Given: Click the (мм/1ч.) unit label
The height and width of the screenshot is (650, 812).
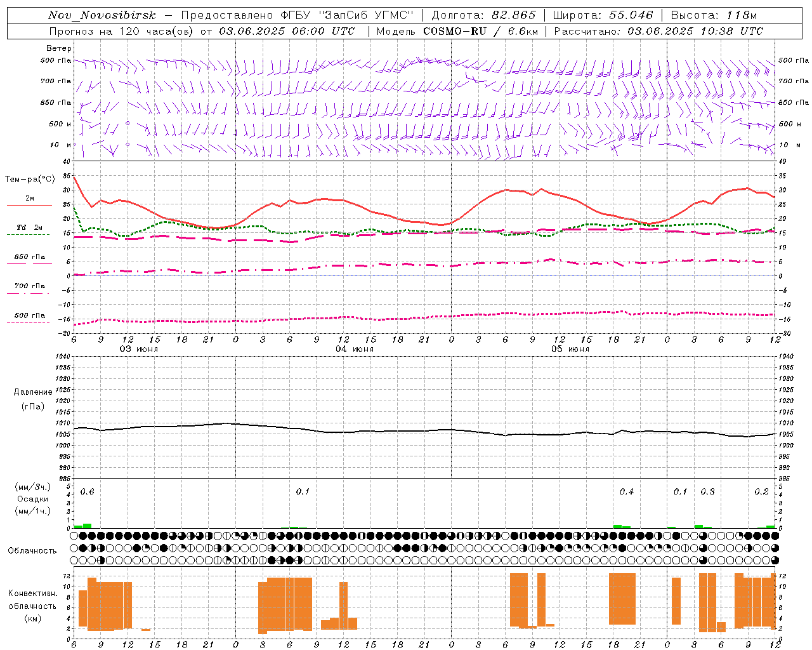Looking at the screenshot, I should (x=33, y=511).
